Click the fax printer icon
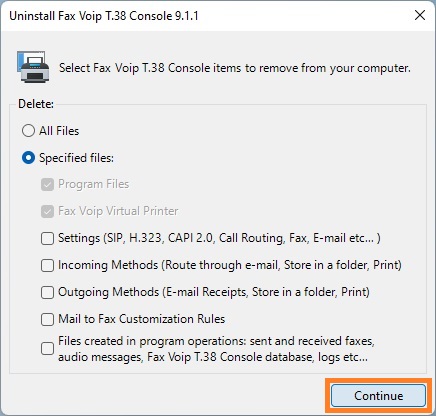The height and width of the screenshot is (416, 436). point(33,67)
